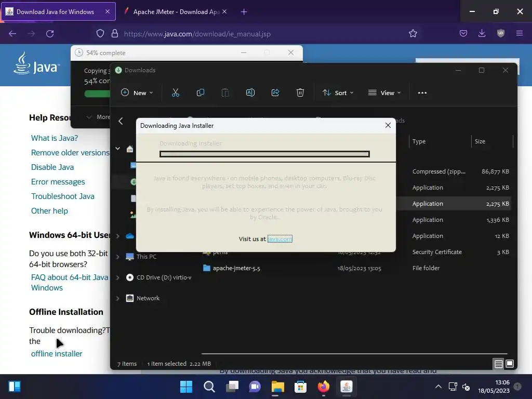The image size is (532, 399).
Task: Click the Size column header
Action: (x=493, y=141)
